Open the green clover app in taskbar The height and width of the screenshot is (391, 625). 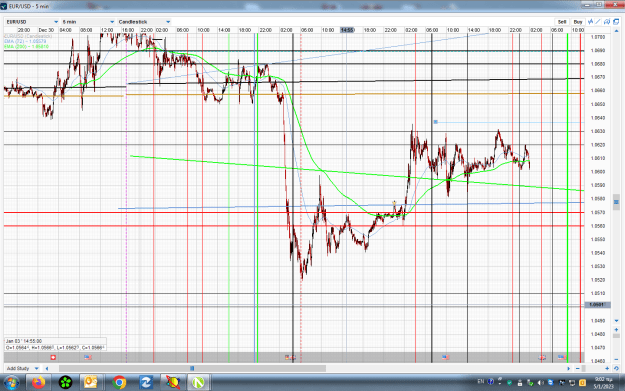click(x=65, y=383)
